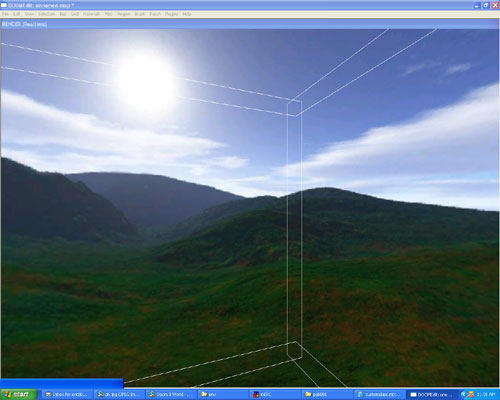The width and height of the screenshot is (500, 400).
Task: Click the blue system tray icon
Action: tap(463, 394)
